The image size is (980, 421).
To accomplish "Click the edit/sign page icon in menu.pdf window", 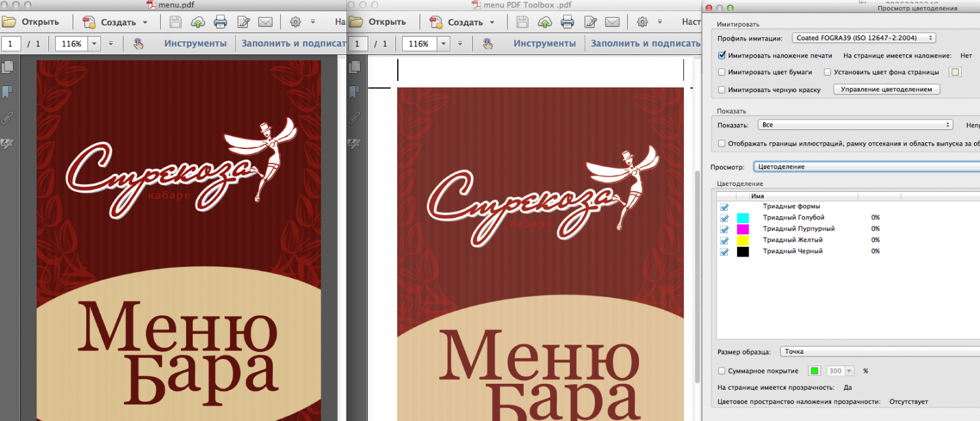I will click(243, 22).
